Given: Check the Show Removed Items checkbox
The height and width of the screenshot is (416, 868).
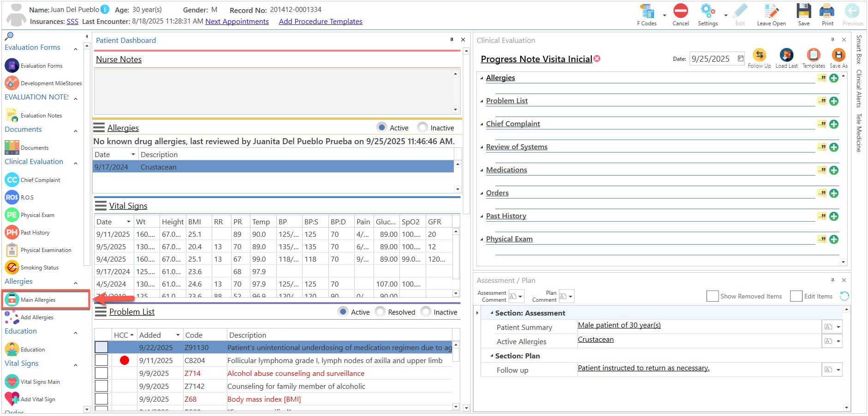Looking at the screenshot, I should pyautogui.click(x=712, y=296).
